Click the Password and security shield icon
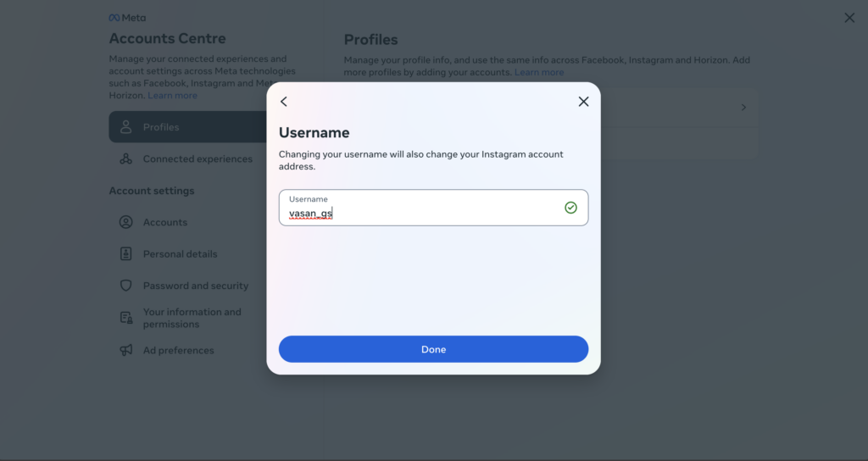 [125, 286]
